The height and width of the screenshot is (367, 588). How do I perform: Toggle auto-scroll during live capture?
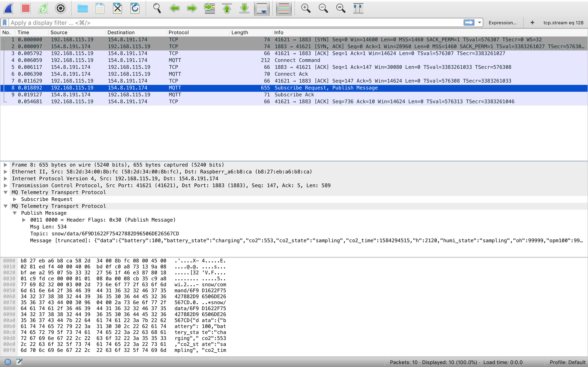262,8
